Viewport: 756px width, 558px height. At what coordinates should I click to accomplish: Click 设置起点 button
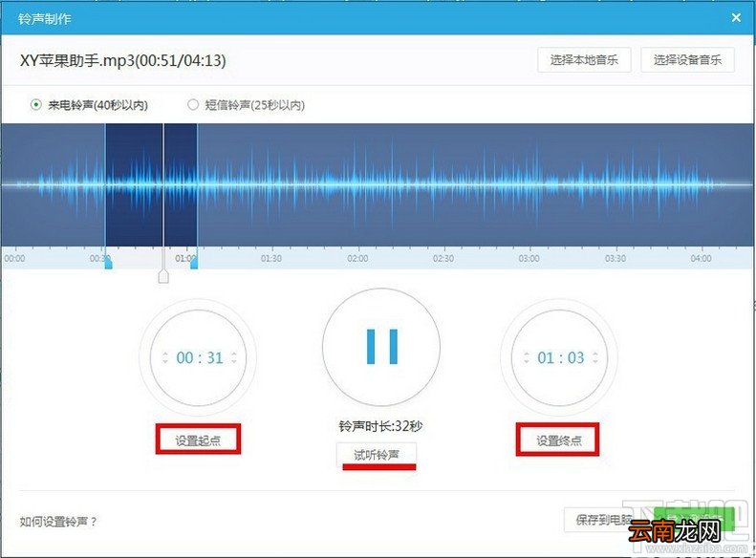[x=198, y=440]
